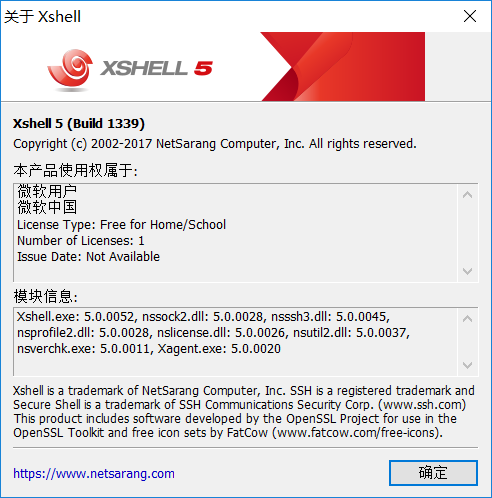
Task: Click Issue Date: Not Available text
Action: 88,257
